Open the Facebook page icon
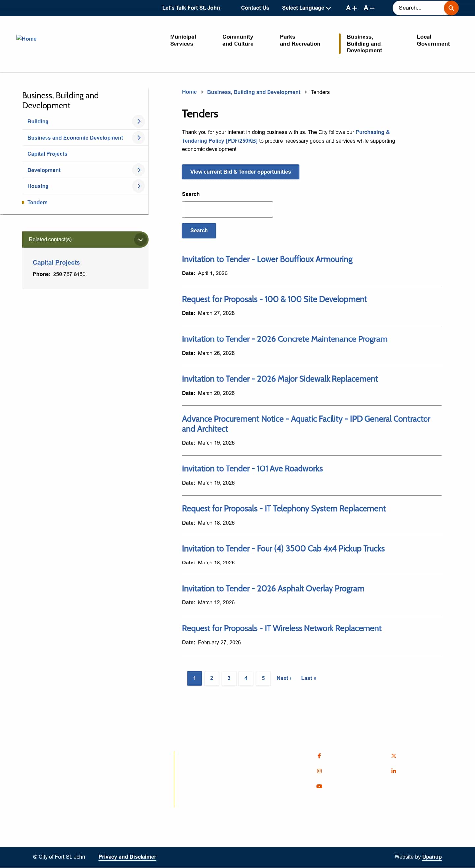The height and width of the screenshot is (868, 475). click(x=319, y=756)
